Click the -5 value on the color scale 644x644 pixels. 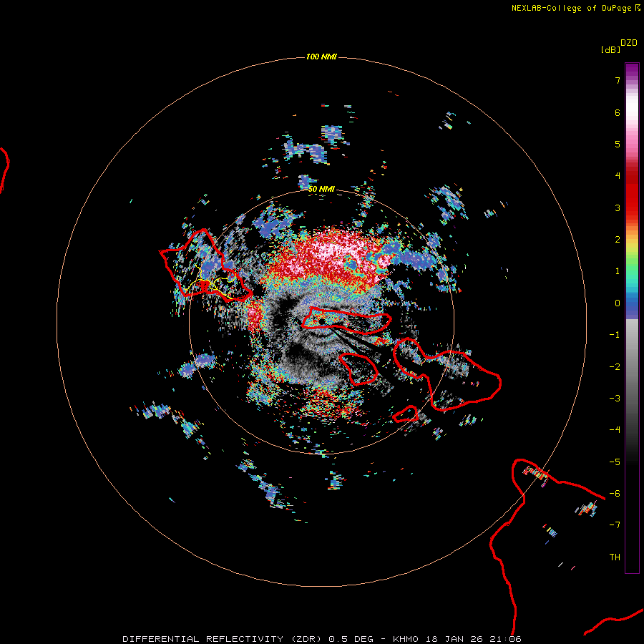point(615,462)
